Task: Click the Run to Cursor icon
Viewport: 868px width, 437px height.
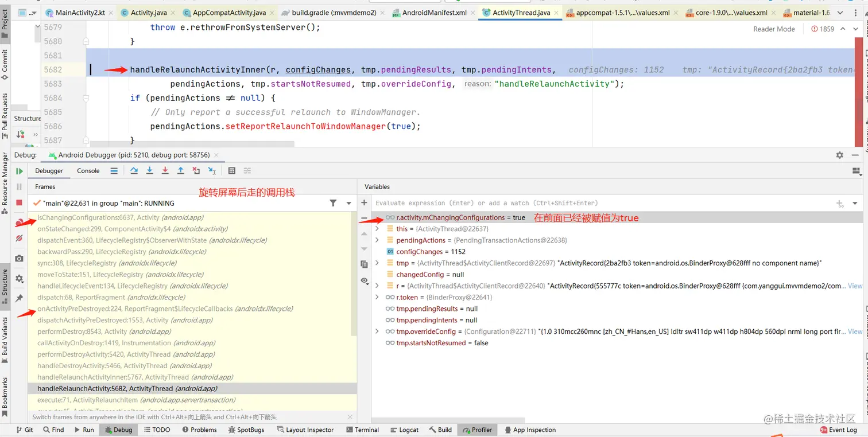Action: coord(212,171)
